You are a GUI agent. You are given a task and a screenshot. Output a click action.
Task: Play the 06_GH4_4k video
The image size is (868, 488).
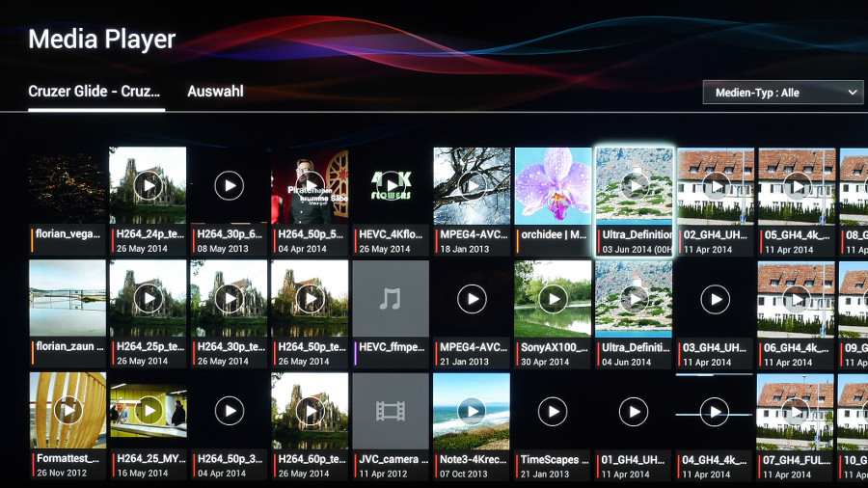(x=796, y=300)
